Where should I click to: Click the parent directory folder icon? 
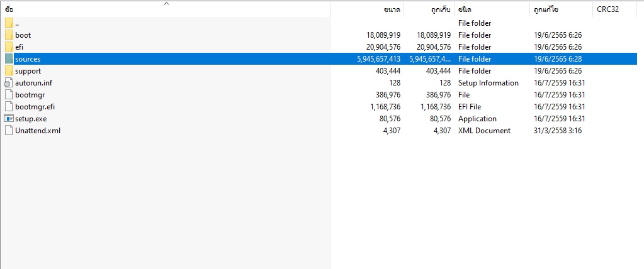click(x=8, y=23)
